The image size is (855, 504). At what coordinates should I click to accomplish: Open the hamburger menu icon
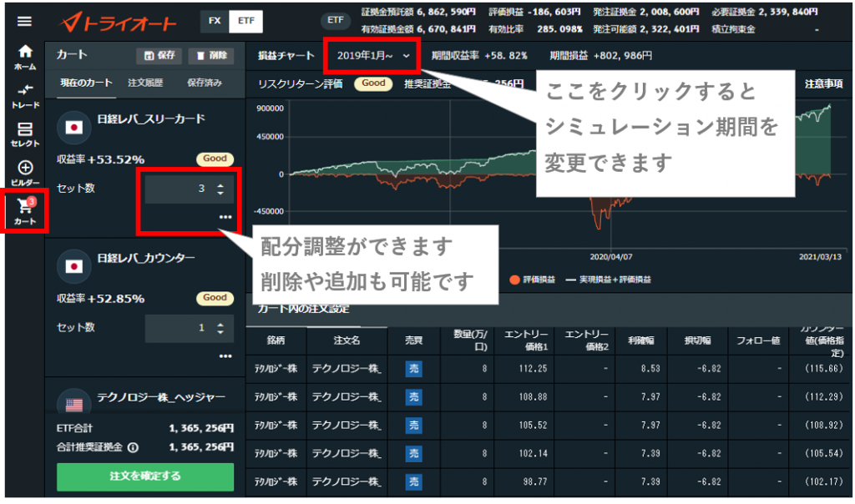pos(24,21)
